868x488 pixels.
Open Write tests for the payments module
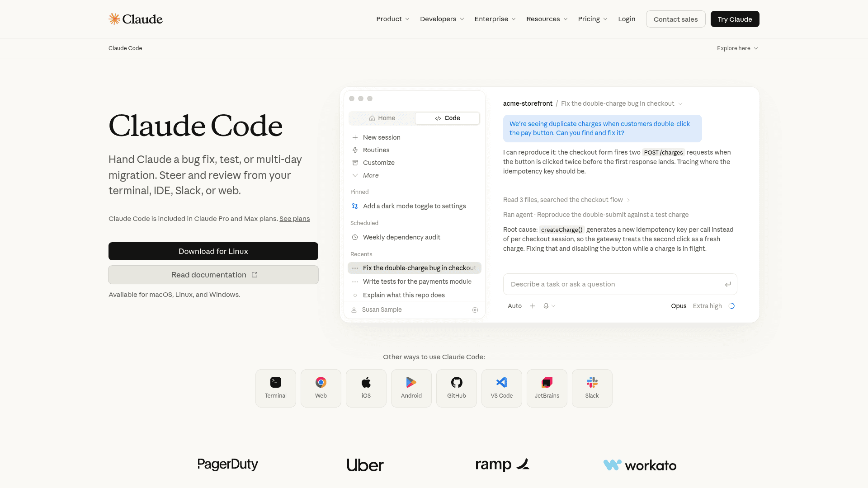(415, 282)
